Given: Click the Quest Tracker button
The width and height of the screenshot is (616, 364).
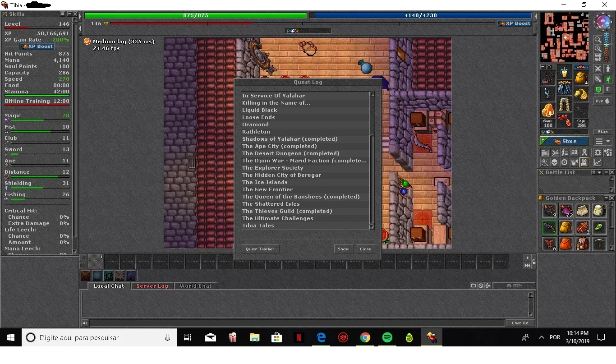Looking at the screenshot, I should coord(260,249).
